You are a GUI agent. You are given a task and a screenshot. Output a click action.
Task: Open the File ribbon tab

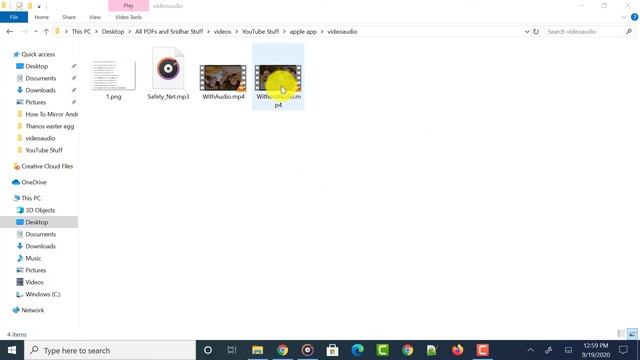[x=14, y=17]
